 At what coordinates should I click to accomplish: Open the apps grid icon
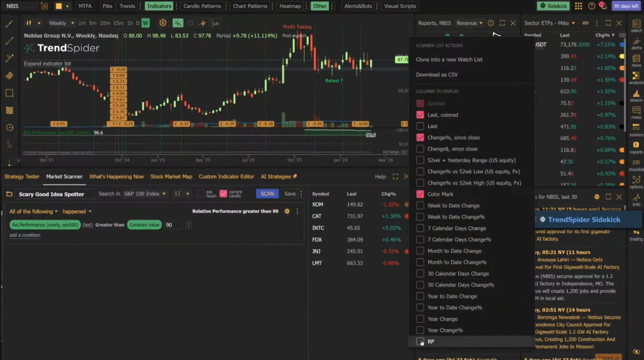578,6
